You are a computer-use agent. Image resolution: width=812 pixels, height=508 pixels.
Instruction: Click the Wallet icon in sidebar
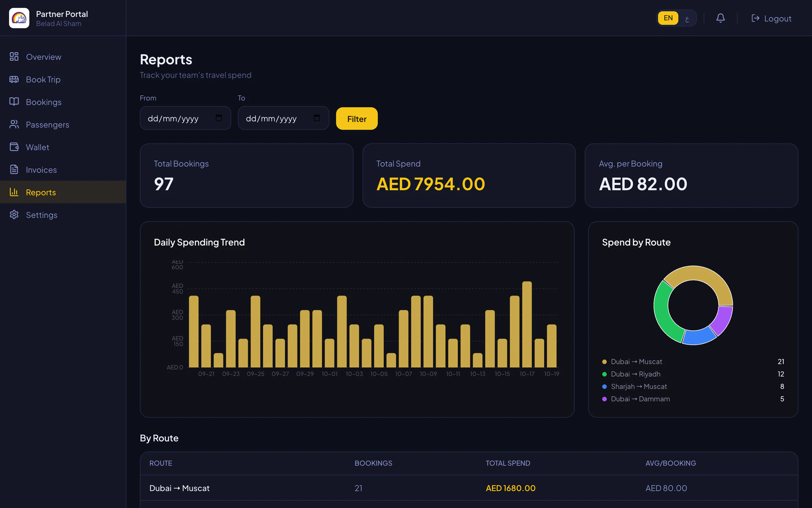pos(14,147)
